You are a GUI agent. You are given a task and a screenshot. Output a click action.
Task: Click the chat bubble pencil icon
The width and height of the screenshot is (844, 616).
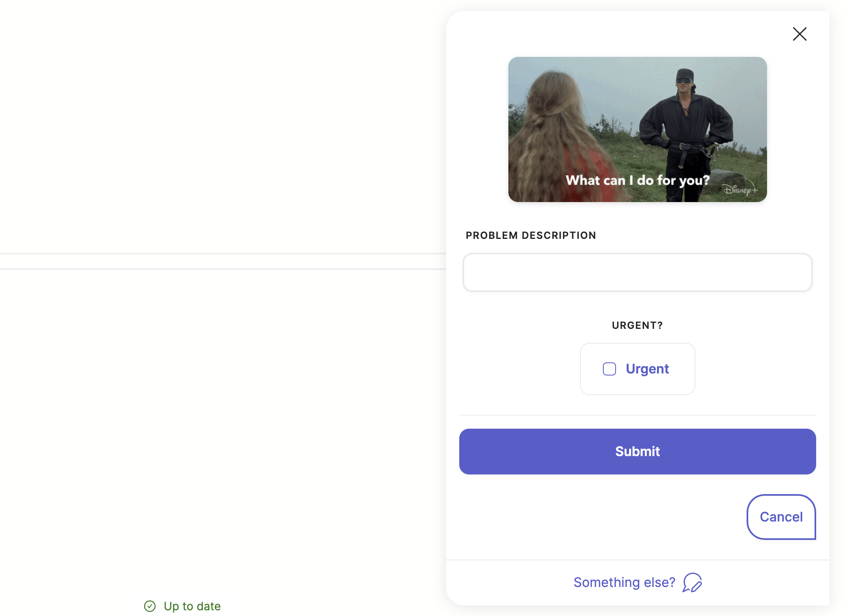pos(692,582)
